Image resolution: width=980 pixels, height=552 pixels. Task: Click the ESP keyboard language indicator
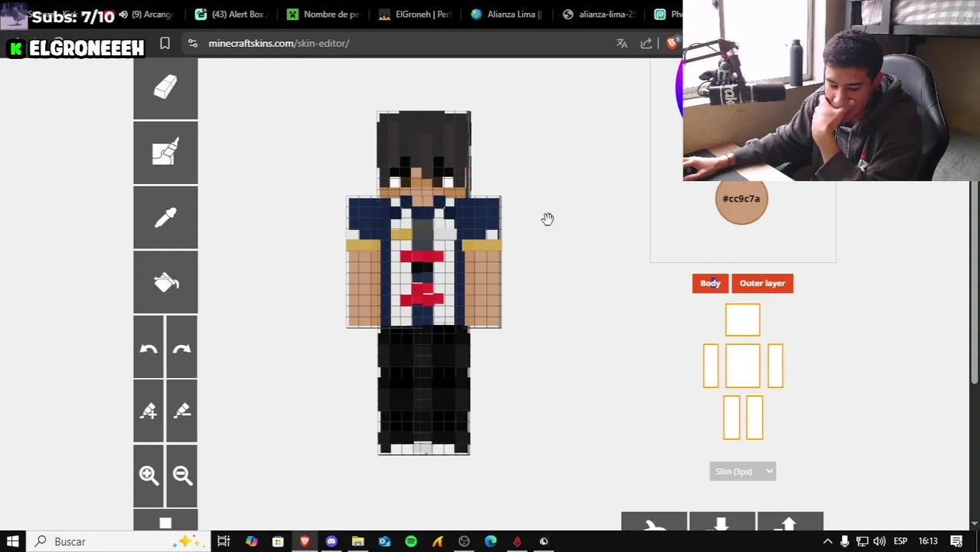(900, 541)
